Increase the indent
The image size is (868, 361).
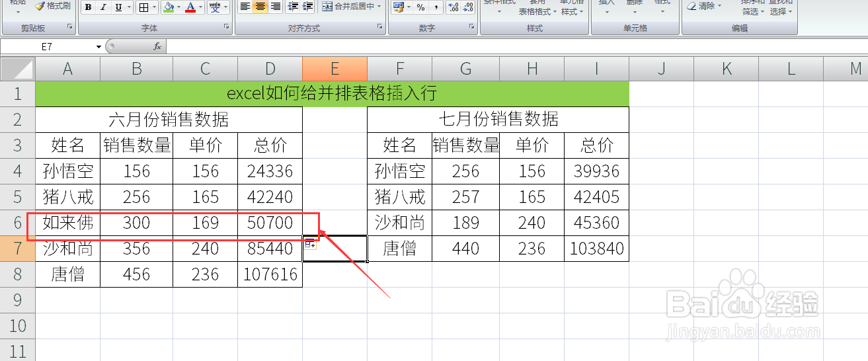point(307,7)
